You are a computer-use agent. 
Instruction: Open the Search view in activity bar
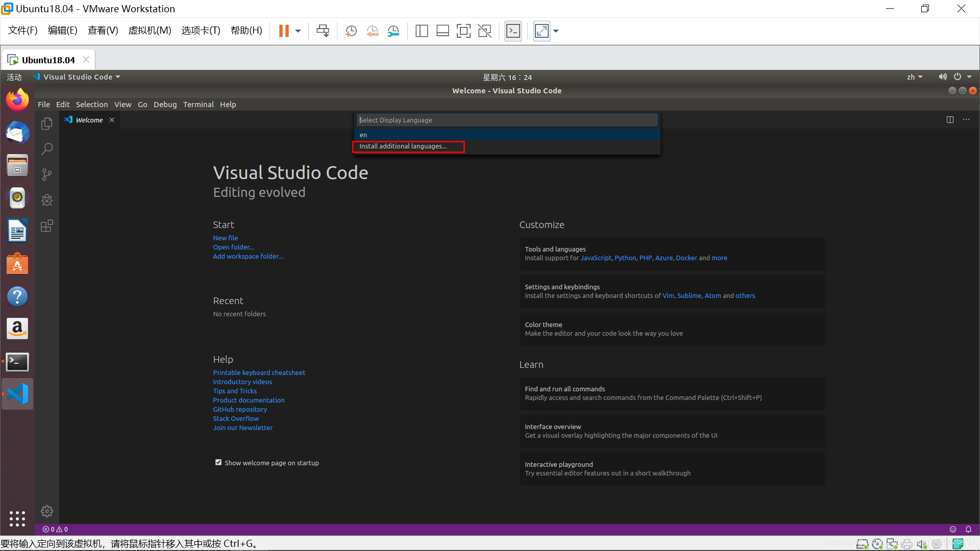(x=47, y=149)
